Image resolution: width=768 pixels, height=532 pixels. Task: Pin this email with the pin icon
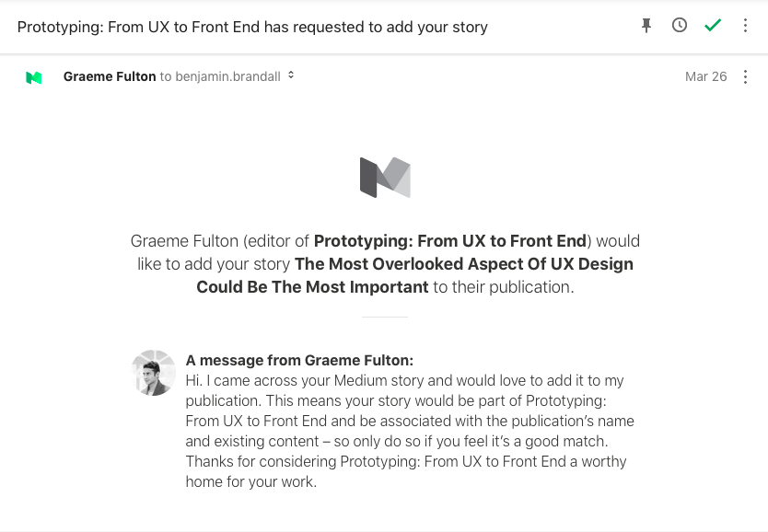646,26
